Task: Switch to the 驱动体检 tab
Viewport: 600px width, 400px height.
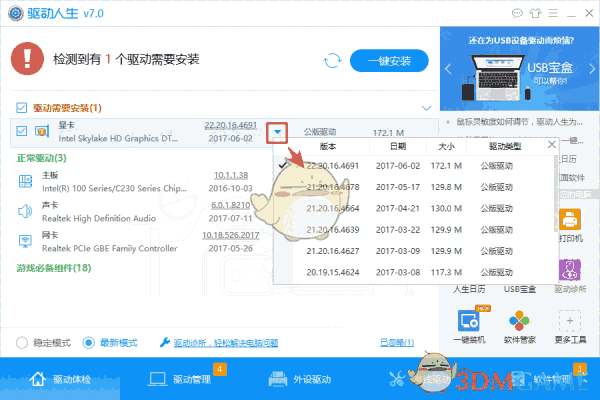Action: coord(60,379)
